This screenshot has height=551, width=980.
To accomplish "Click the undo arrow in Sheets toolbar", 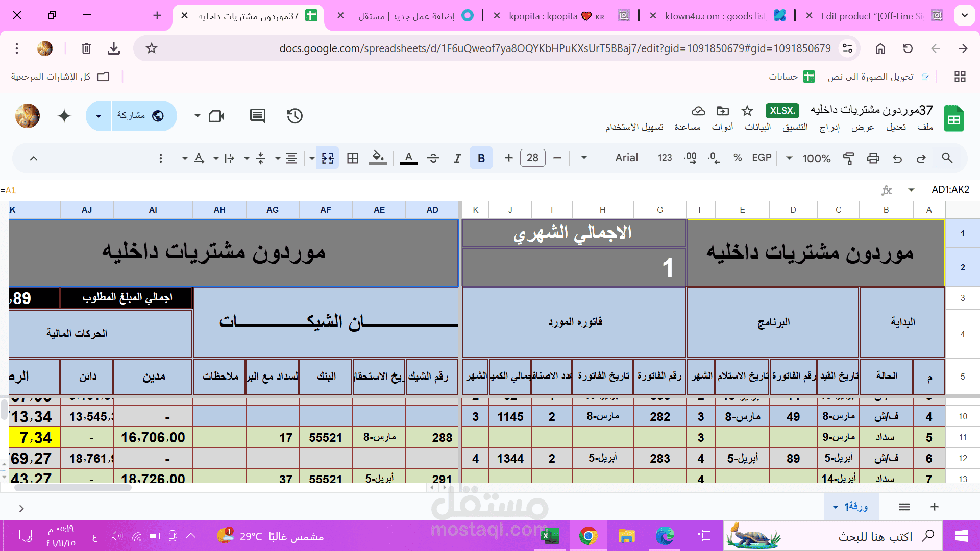I will tap(897, 158).
